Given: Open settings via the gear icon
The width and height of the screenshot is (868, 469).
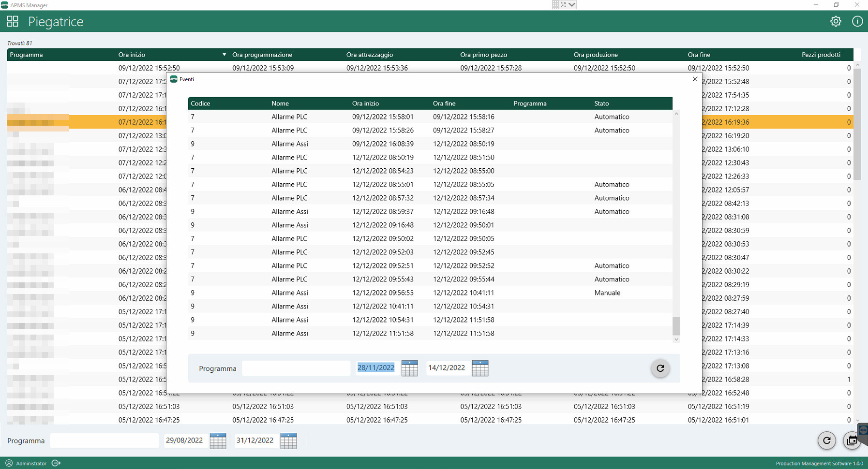Looking at the screenshot, I should tap(836, 21).
